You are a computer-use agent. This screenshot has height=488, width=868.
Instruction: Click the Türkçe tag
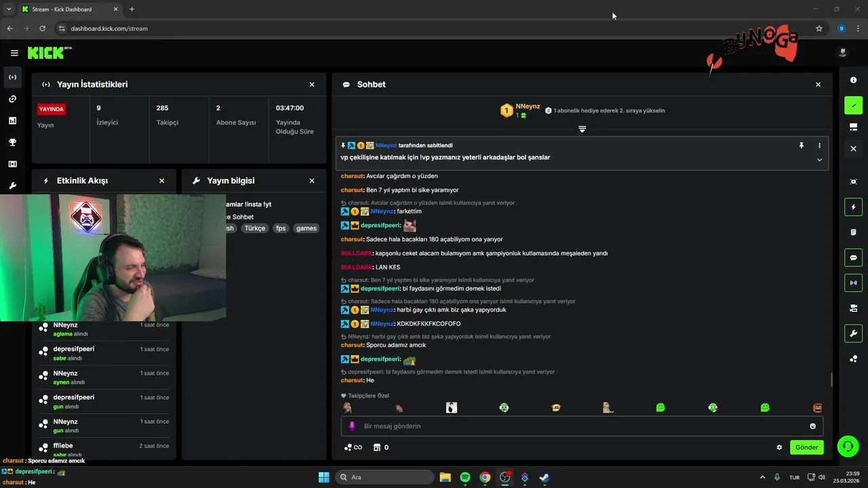tap(255, 228)
